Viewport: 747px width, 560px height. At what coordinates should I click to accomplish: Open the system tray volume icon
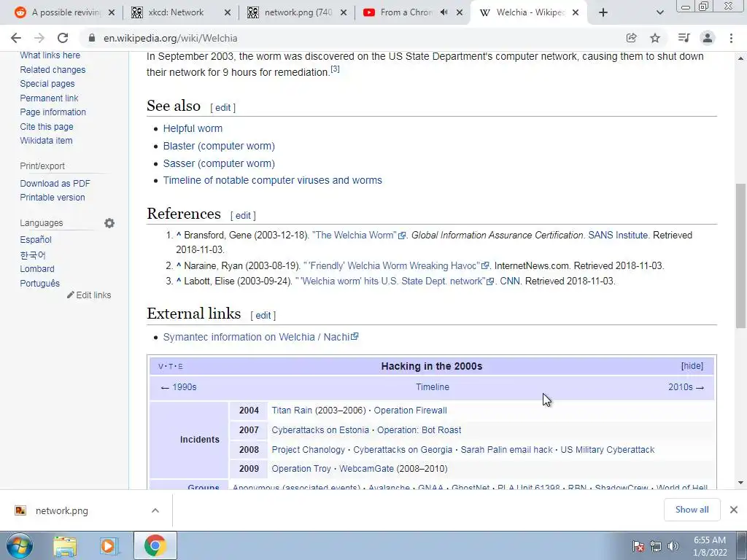[673, 546]
